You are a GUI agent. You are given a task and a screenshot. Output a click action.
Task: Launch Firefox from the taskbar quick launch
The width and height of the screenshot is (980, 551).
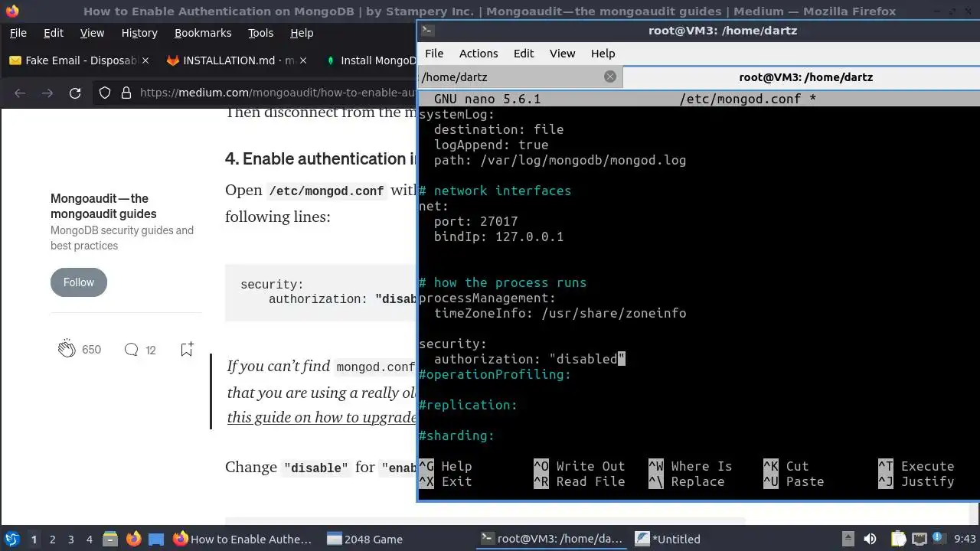click(x=133, y=539)
